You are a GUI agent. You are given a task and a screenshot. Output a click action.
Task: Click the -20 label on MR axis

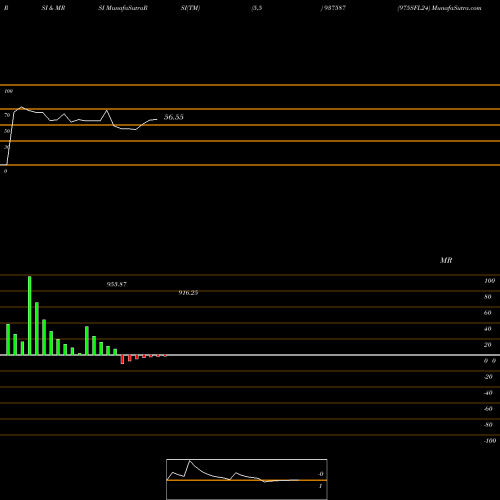tap(488, 377)
